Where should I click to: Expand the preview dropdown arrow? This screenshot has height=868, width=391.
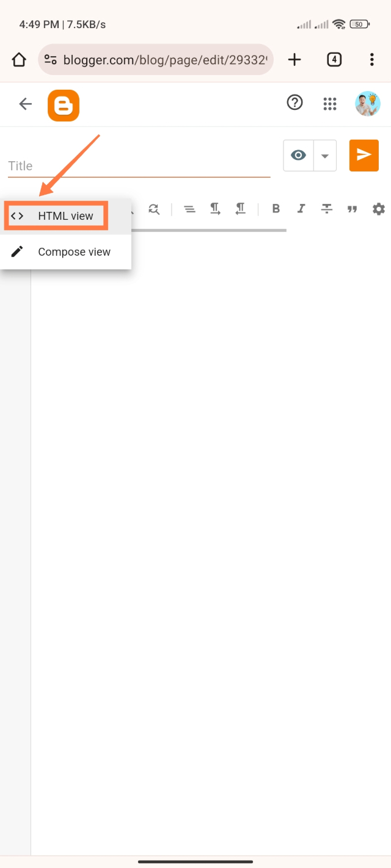(325, 155)
